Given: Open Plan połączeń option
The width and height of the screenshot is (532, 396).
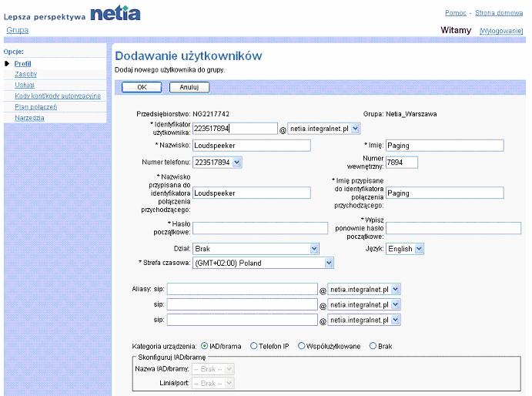Looking at the screenshot, I should 35,106.
